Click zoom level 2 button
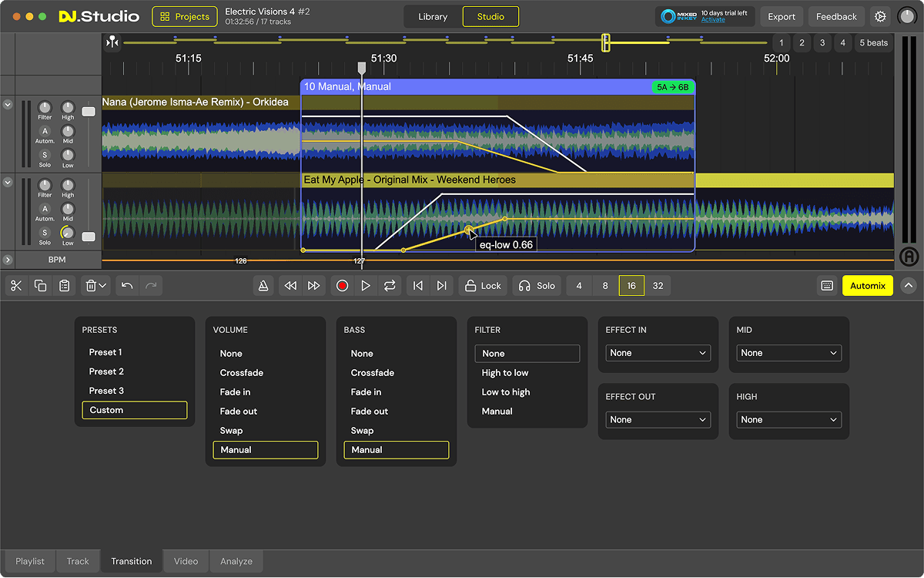The image size is (924, 578). coord(802,43)
